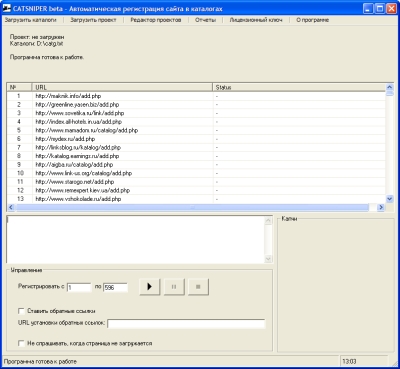Screen dimensions: 400x369
Task: Select row http://www.starogo.net/add.php
Action: coord(196,182)
